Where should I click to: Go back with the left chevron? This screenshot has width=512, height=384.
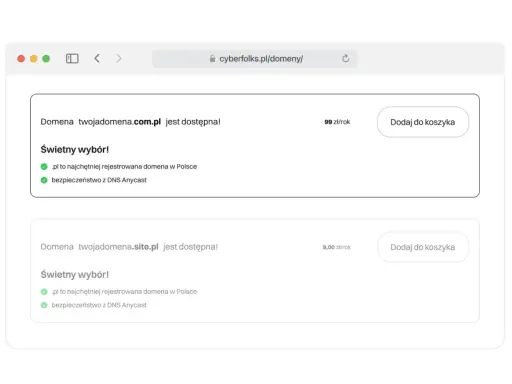97,58
